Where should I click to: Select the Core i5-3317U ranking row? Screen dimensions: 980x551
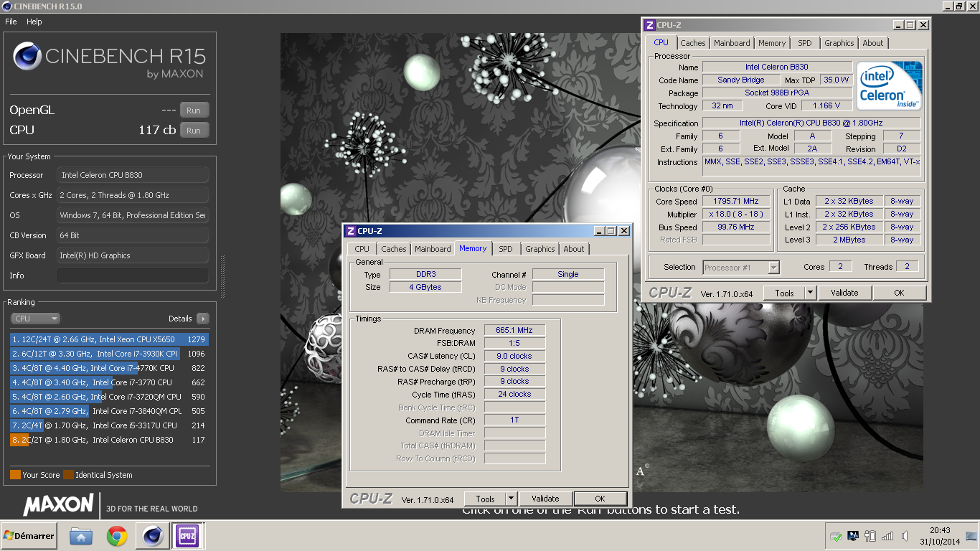[x=108, y=425]
